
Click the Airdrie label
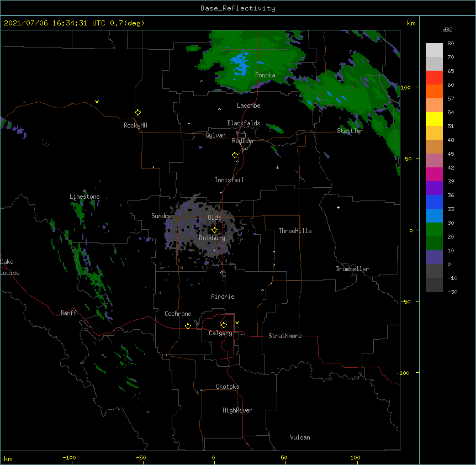(223, 297)
